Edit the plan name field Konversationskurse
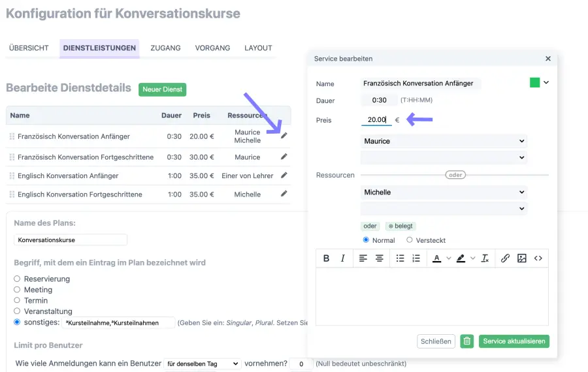Screen dimensions: 588x372 tap(71, 240)
